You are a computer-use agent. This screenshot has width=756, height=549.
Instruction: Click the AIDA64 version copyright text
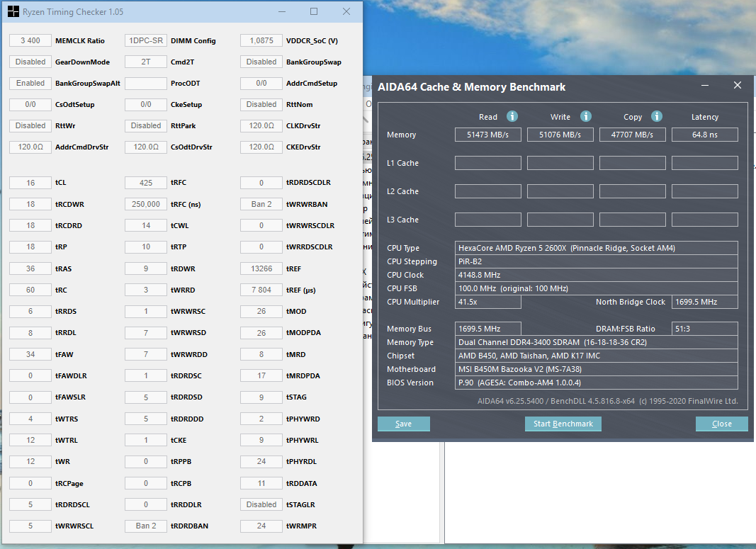pos(607,401)
